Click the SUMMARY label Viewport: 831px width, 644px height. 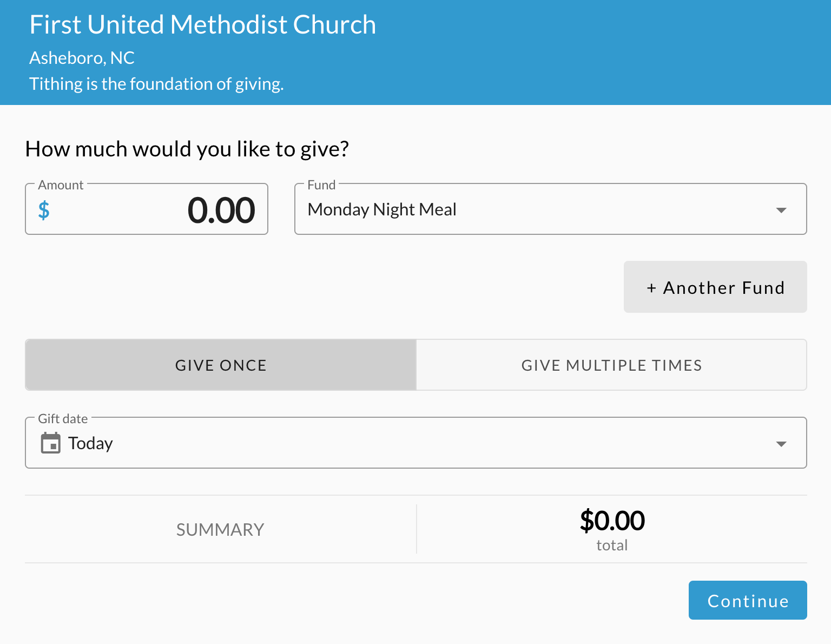pyautogui.click(x=220, y=529)
